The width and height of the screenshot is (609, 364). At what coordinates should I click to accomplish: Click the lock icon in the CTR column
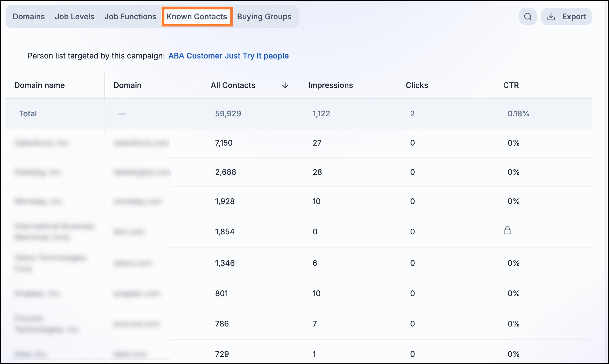(507, 231)
